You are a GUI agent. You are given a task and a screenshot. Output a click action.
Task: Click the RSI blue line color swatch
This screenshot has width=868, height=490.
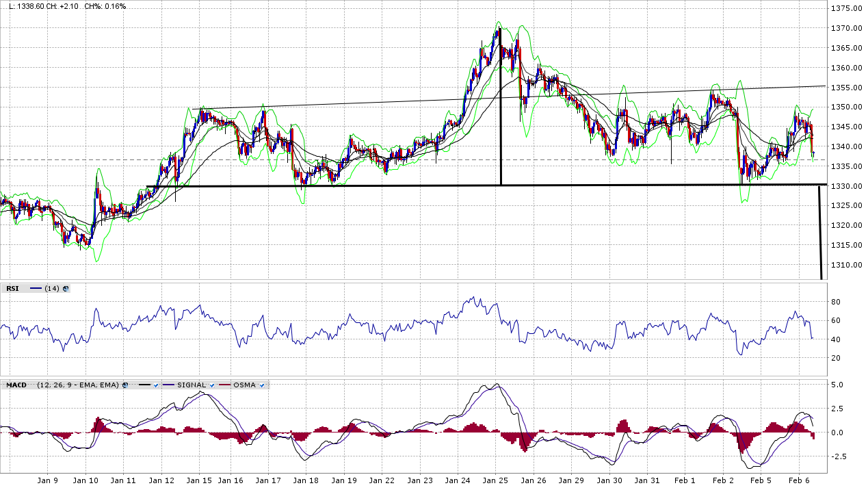tap(36, 289)
